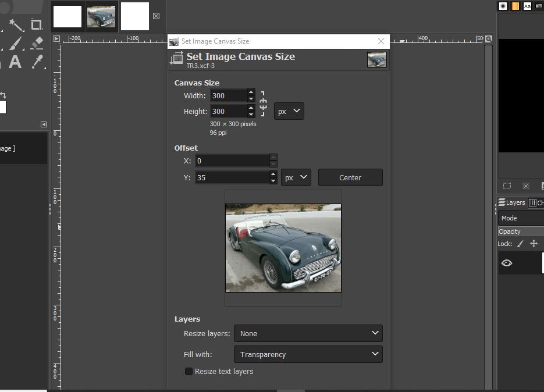Hide the layer using the eye icon
Image resolution: width=544 pixels, height=392 pixels.
pos(507,263)
